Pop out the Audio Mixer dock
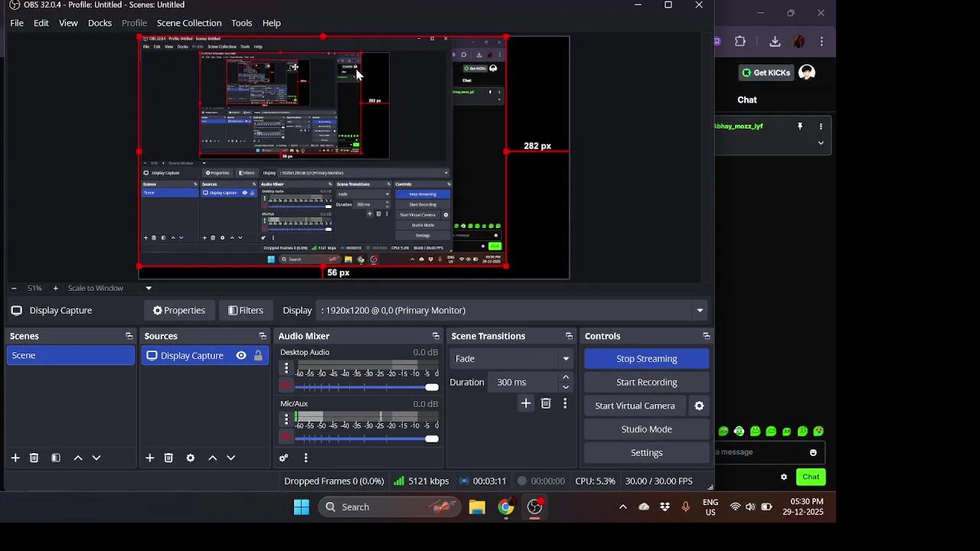Viewport: 980px width, 551px height. (x=436, y=336)
